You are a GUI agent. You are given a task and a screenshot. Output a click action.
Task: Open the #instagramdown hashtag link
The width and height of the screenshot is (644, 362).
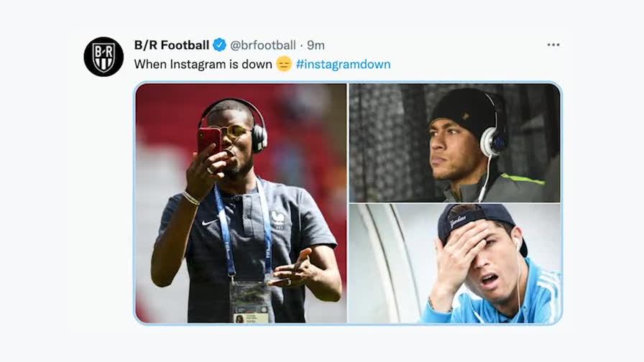point(343,64)
